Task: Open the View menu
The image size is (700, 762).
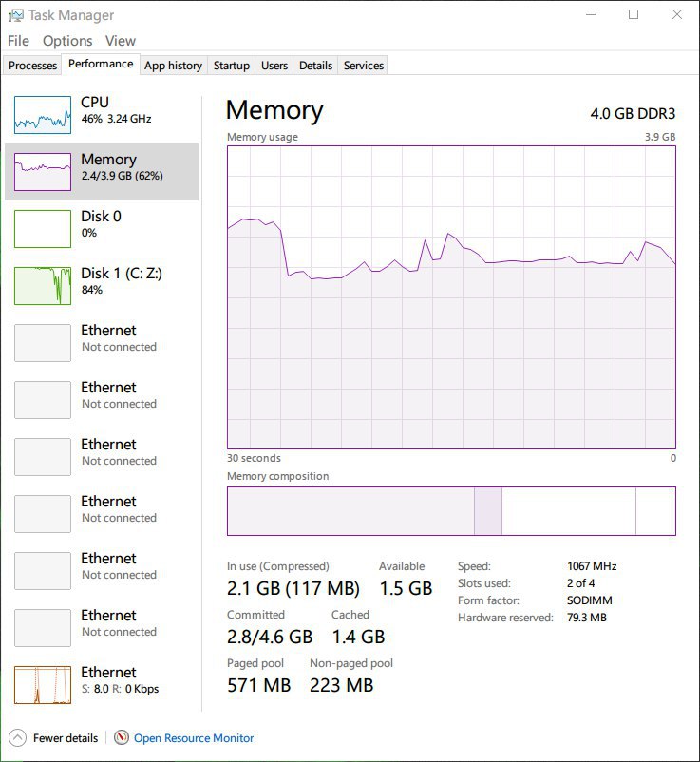Action: [x=121, y=41]
